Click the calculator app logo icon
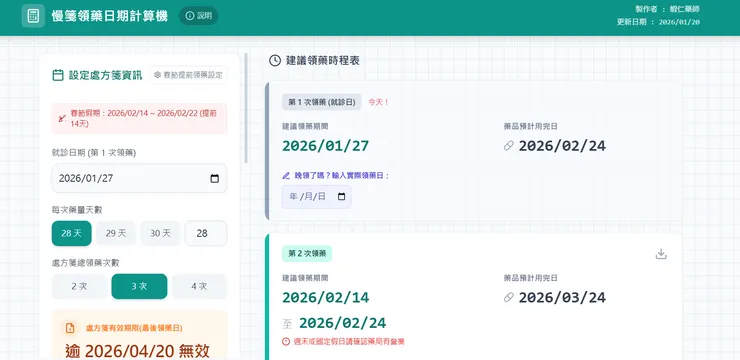The height and width of the screenshot is (360, 740). pos(33,16)
